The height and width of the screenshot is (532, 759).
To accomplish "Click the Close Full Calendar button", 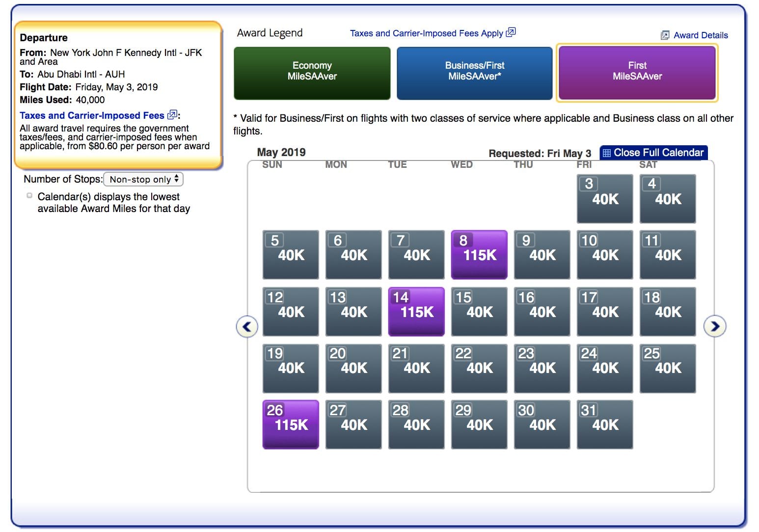I will 653,153.
